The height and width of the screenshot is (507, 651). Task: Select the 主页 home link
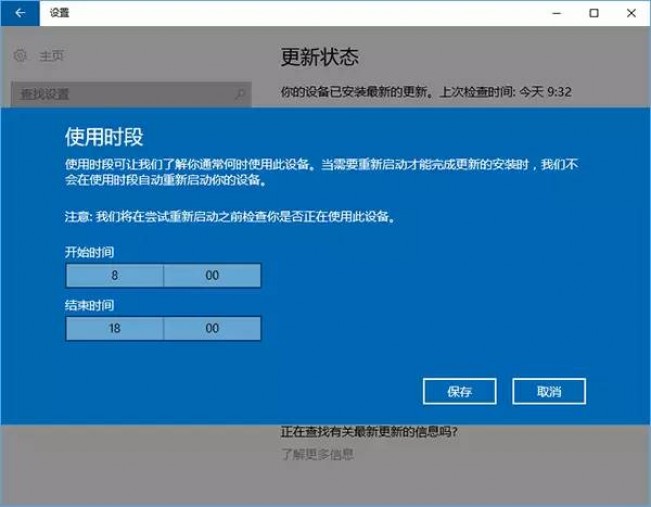[x=51, y=56]
